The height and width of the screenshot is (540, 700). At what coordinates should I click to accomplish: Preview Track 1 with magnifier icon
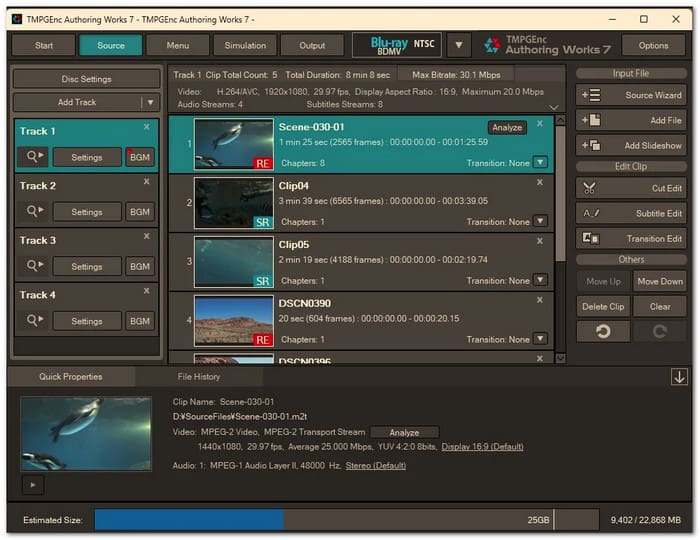(33, 157)
